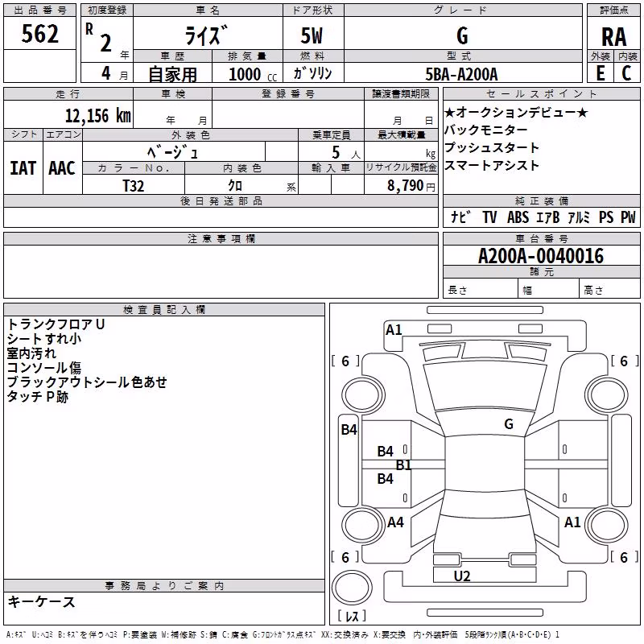Click door type 5W value

click(x=312, y=35)
